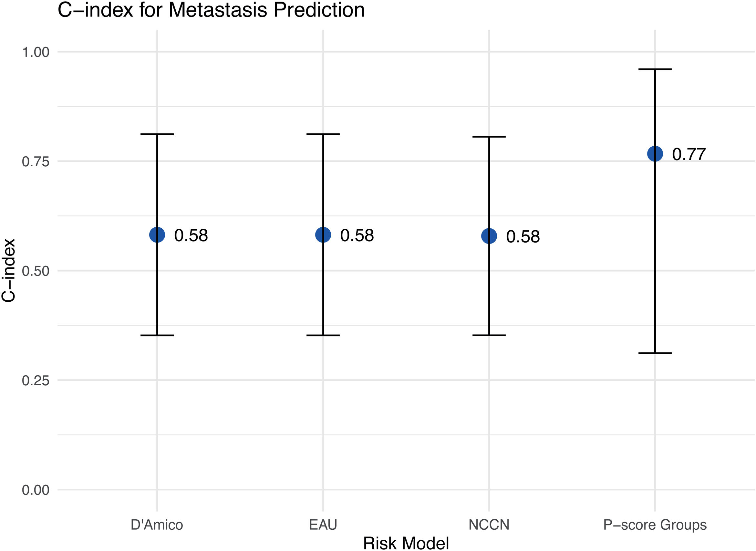This screenshot has height=551, width=756.
Task: Select the 0.58 label beside NCCN point
Action: click(x=523, y=237)
